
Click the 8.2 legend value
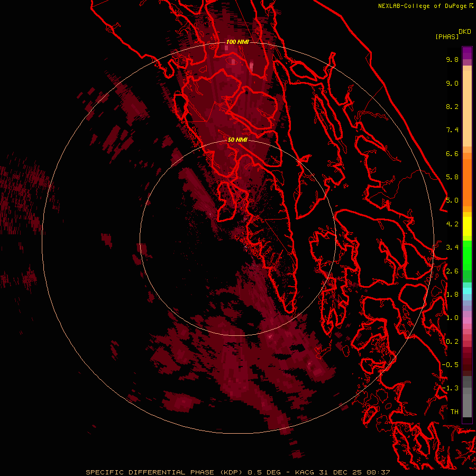(x=452, y=106)
